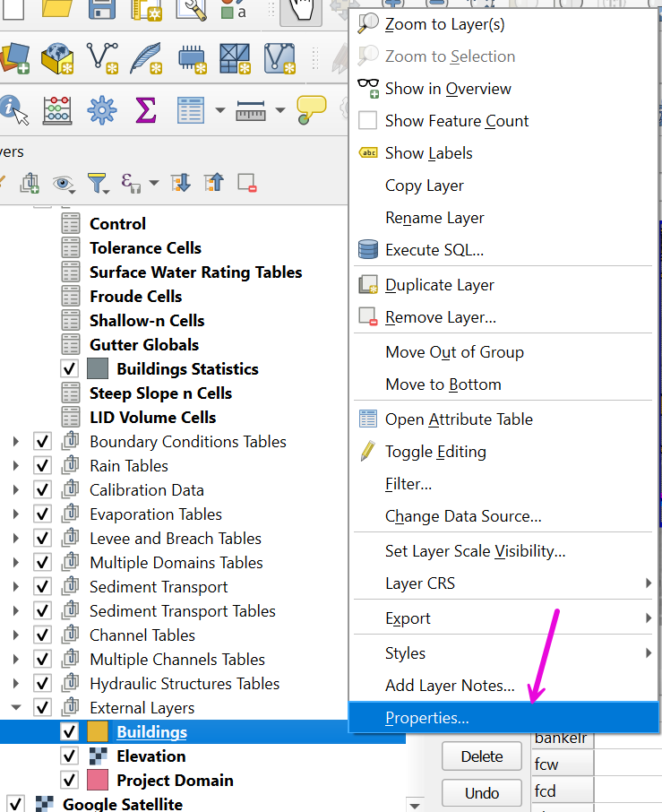The height and width of the screenshot is (812, 662).
Task: Toggle visibility of Google Satellite layer
Action: [15, 804]
